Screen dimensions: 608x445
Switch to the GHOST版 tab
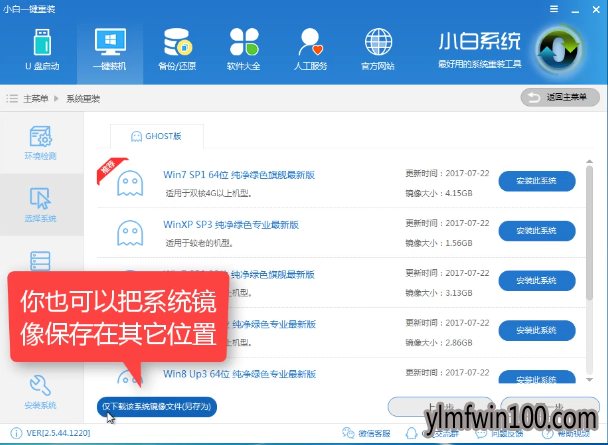coord(157,136)
